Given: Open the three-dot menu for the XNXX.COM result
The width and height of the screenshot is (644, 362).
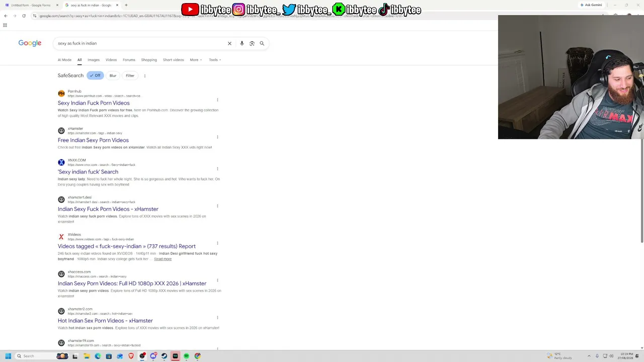Looking at the screenshot, I should (x=217, y=168).
